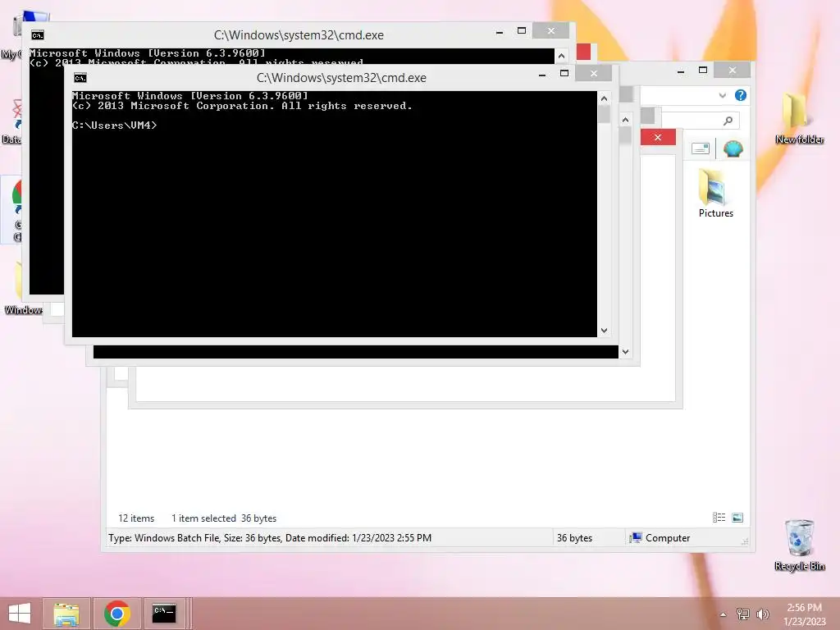Image resolution: width=840 pixels, height=630 pixels.
Task: Click the "Windows" desktop icon label
Action: (24, 310)
